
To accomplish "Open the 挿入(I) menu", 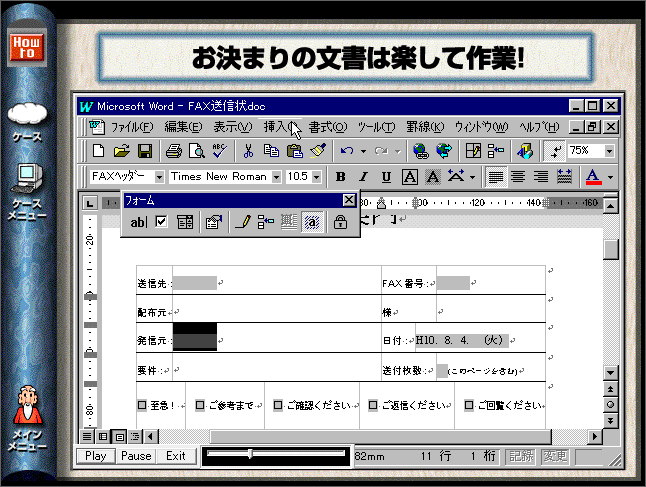I will (x=281, y=127).
